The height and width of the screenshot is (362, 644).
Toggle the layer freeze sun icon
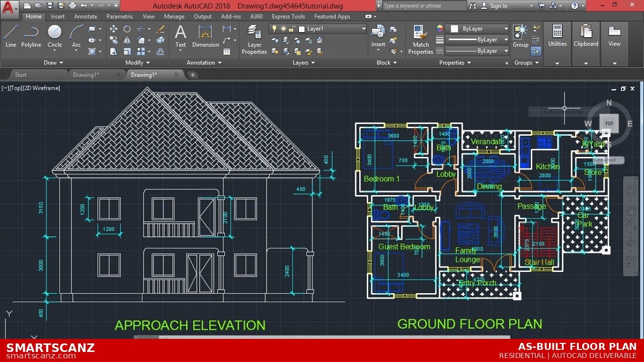283,29
